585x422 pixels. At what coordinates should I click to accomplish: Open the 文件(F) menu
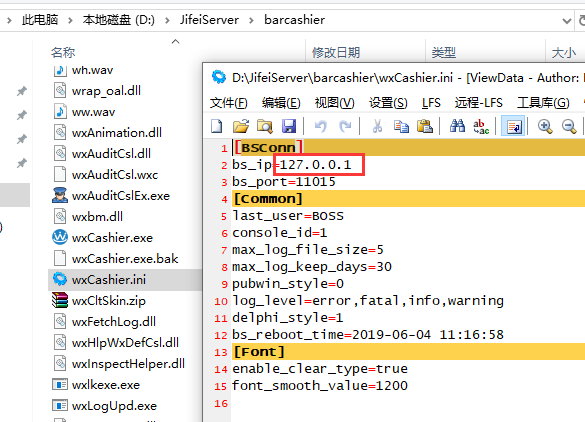(229, 103)
